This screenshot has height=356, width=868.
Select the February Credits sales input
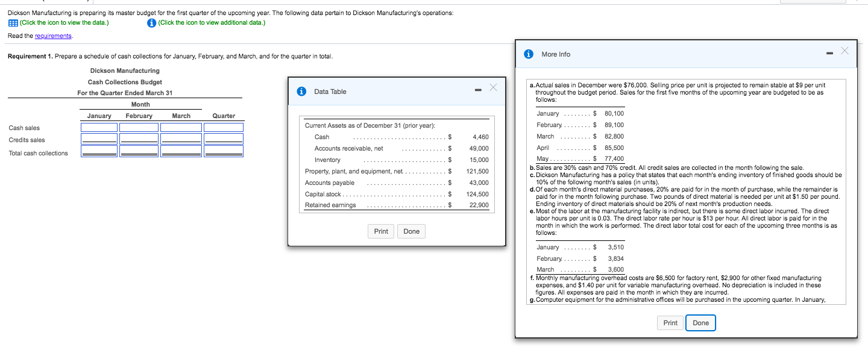(139, 139)
